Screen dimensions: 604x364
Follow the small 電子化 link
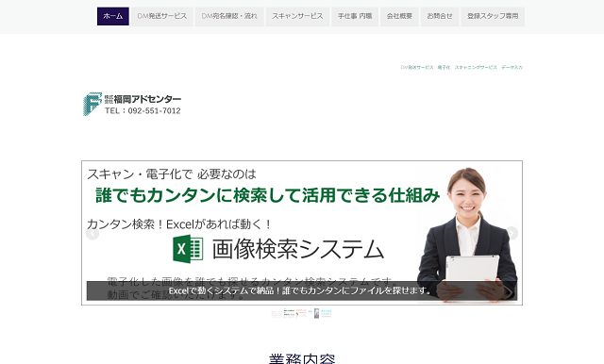(x=444, y=67)
